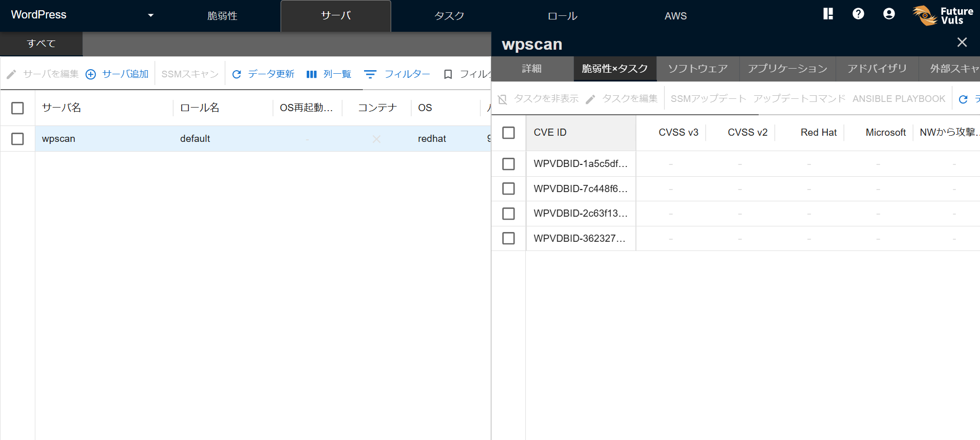The height and width of the screenshot is (440, 980).
Task: Close the wpscan detail panel
Action: [x=962, y=43]
